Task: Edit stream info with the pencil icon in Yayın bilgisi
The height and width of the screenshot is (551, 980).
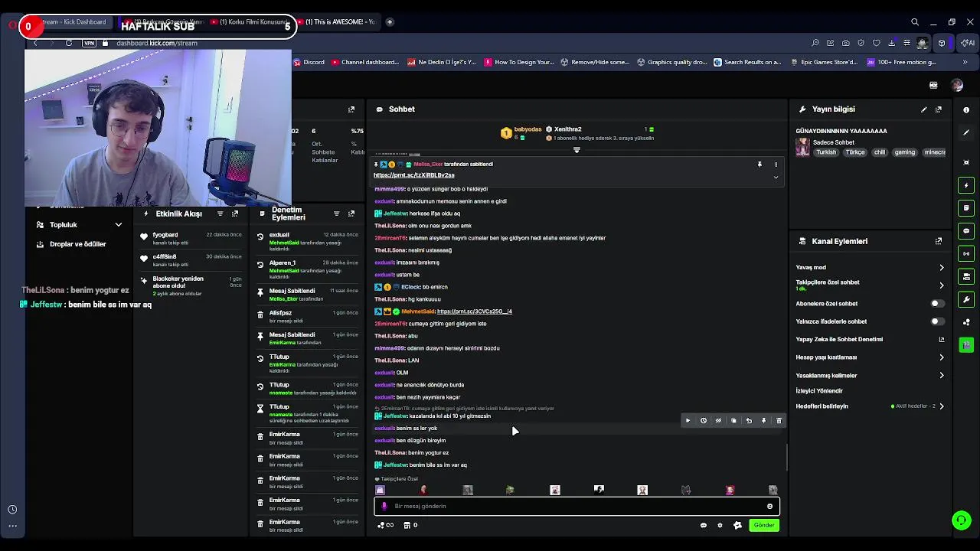Action: [x=923, y=109]
